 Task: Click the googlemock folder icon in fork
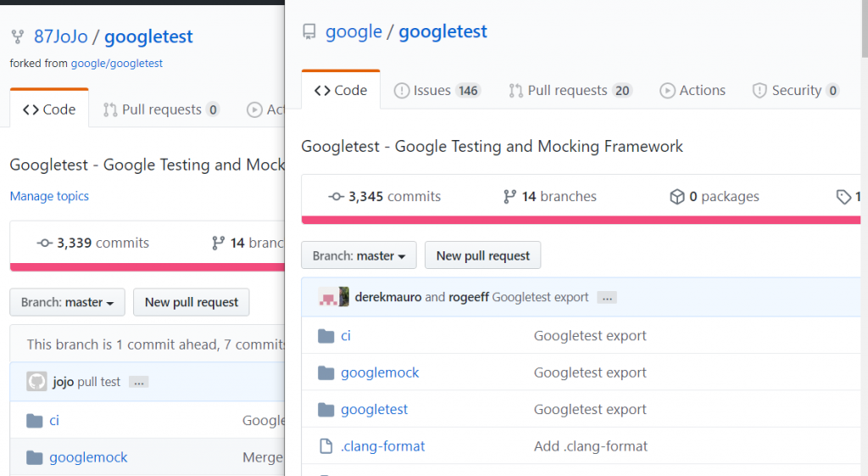point(35,458)
